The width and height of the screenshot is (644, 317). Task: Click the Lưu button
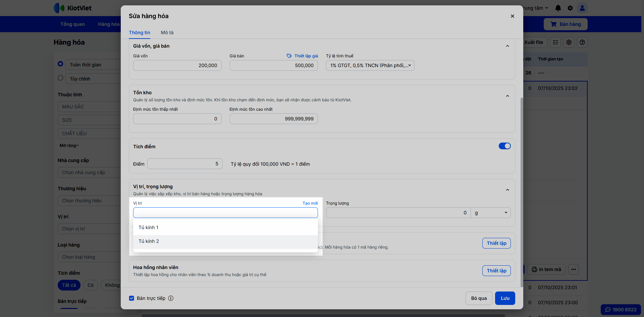(x=505, y=298)
